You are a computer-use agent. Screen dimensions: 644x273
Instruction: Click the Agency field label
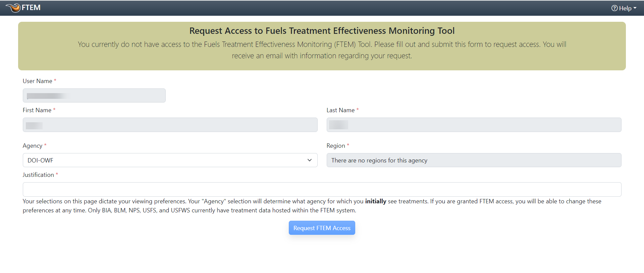(33, 146)
